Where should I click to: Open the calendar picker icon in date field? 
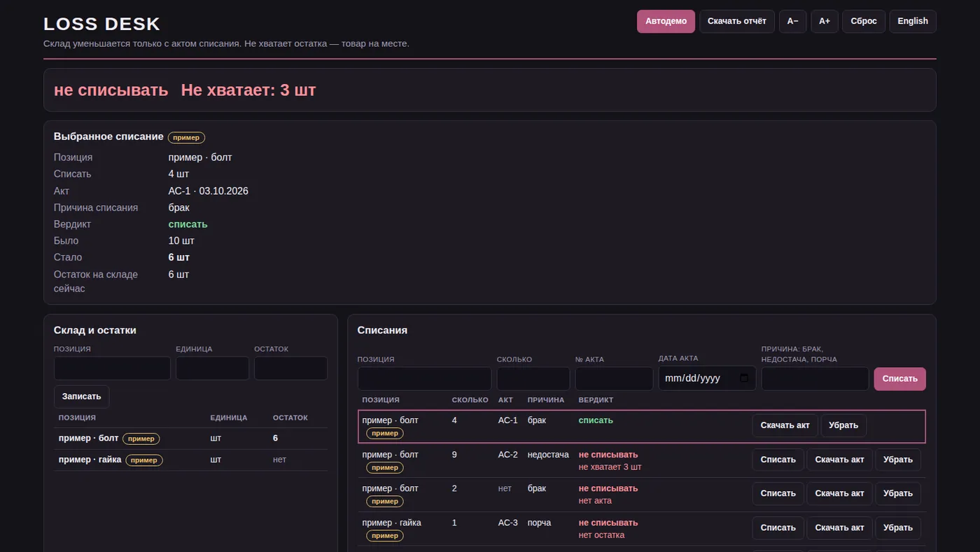(743, 378)
